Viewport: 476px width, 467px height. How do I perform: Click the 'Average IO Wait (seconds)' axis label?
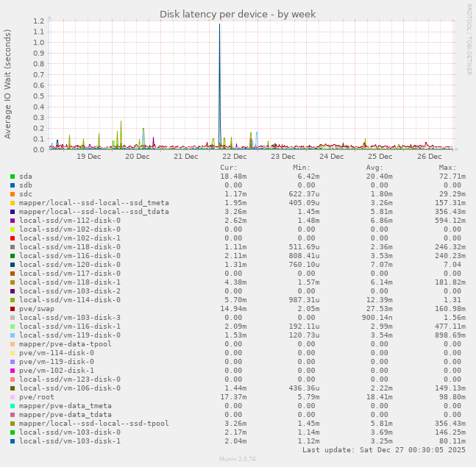coord(7,84)
